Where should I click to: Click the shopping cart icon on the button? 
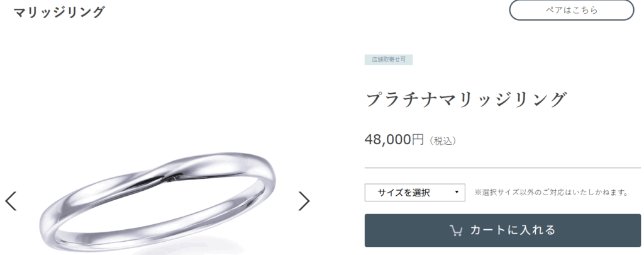(x=456, y=230)
